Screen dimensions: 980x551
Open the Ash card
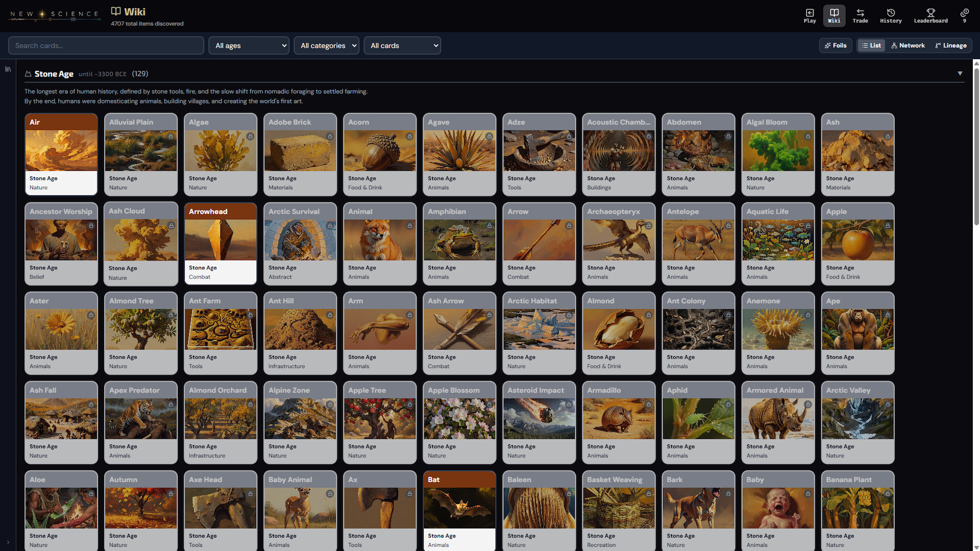[857, 154]
